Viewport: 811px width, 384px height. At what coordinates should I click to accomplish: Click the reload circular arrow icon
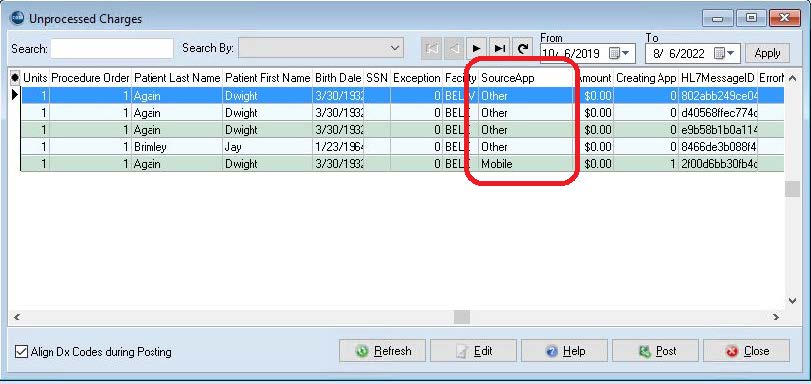tap(523, 49)
